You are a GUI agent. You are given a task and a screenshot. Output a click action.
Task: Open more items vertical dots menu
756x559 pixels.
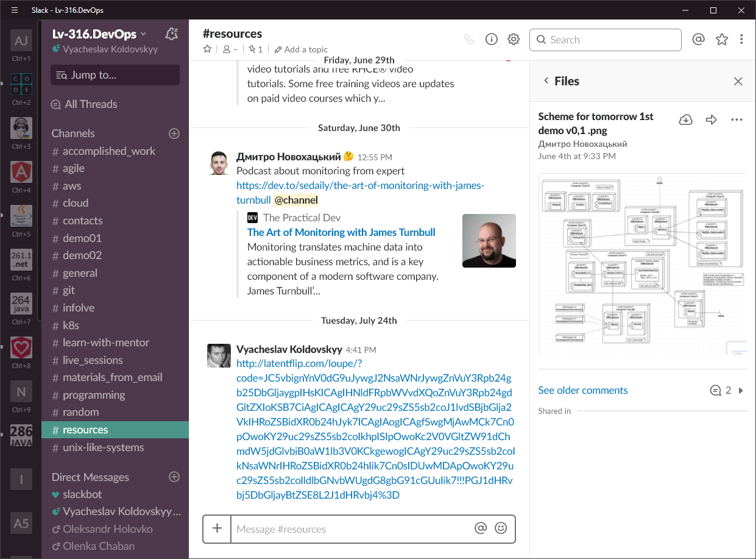pos(741,39)
